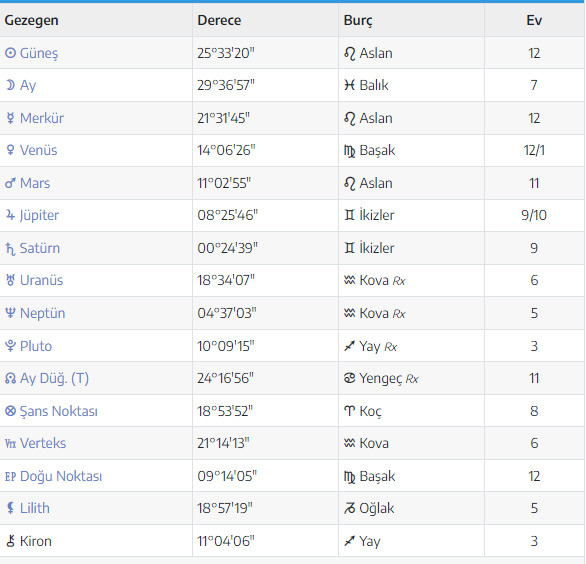This screenshot has height=564, width=586.
Task: Click the crescent Moon glyph beside Ay
Action: 10,85
